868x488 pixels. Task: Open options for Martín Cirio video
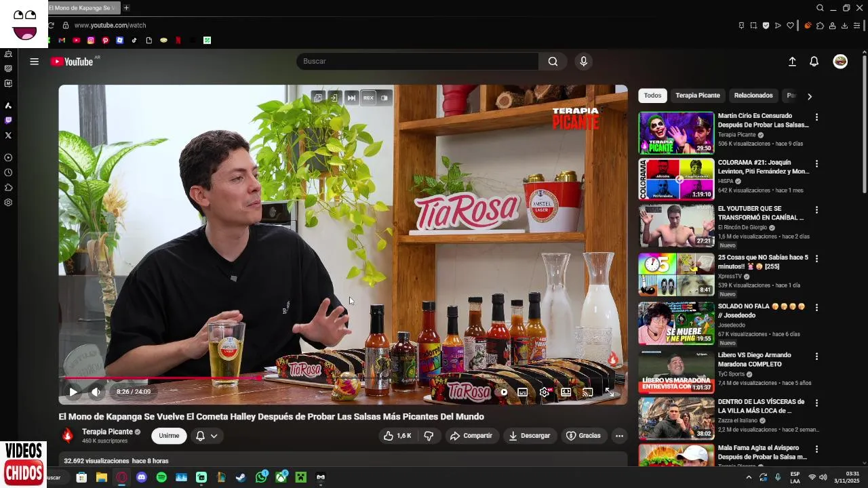point(816,117)
